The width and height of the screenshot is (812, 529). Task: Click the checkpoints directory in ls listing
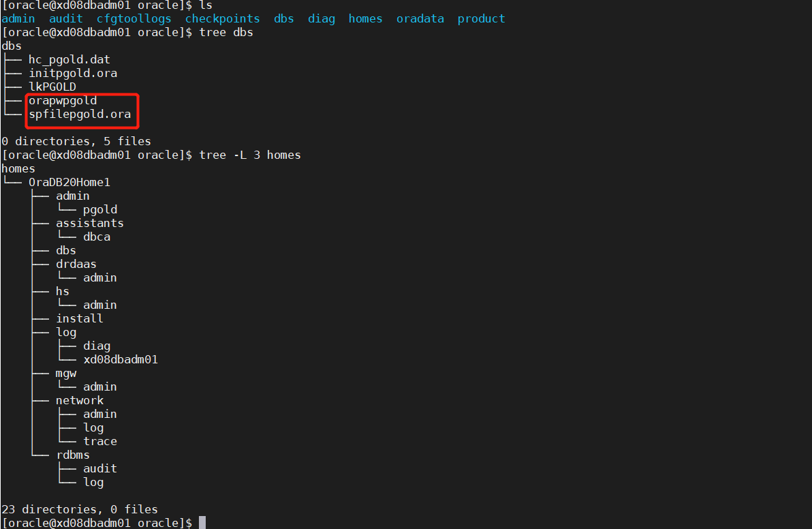point(223,18)
